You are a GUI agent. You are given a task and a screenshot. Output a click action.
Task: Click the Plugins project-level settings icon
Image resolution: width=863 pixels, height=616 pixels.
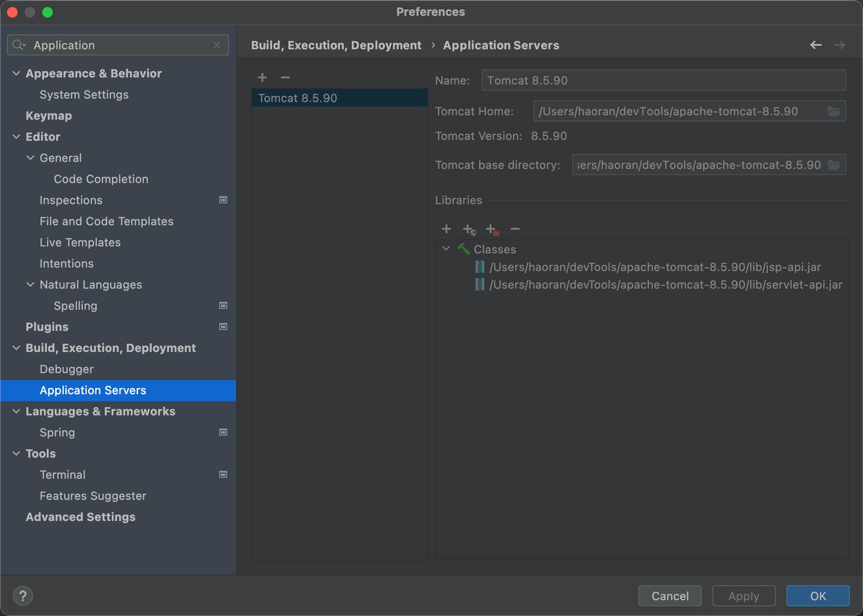[223, 326]
